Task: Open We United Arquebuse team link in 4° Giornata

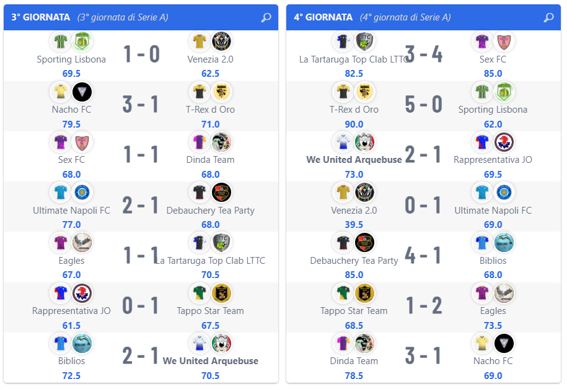Action: click(354, 160)
